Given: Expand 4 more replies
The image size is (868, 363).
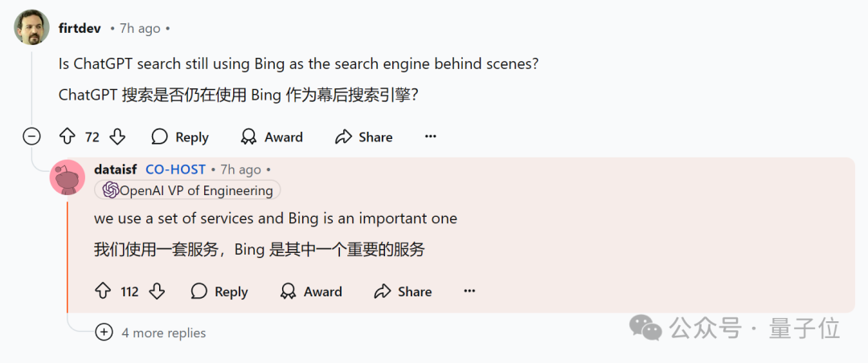Looking at the screenshot, I should pos(104,332).
